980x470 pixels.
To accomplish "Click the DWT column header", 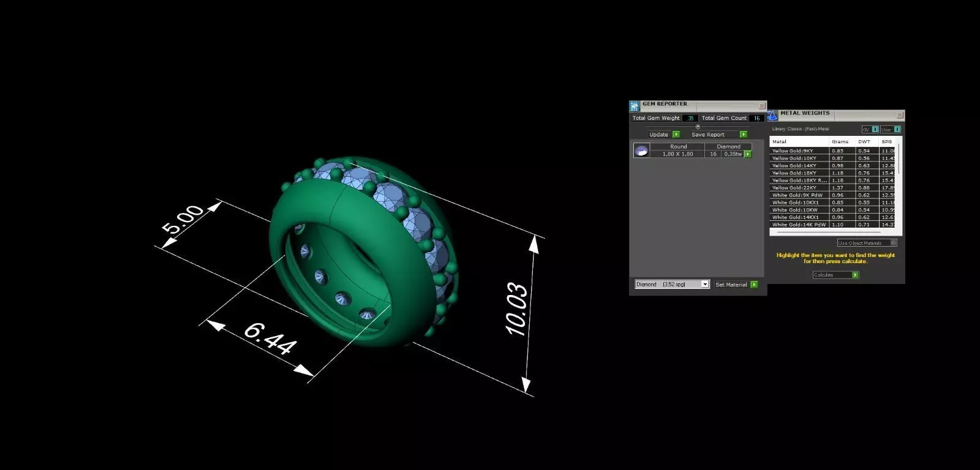I will click(867, 141).
